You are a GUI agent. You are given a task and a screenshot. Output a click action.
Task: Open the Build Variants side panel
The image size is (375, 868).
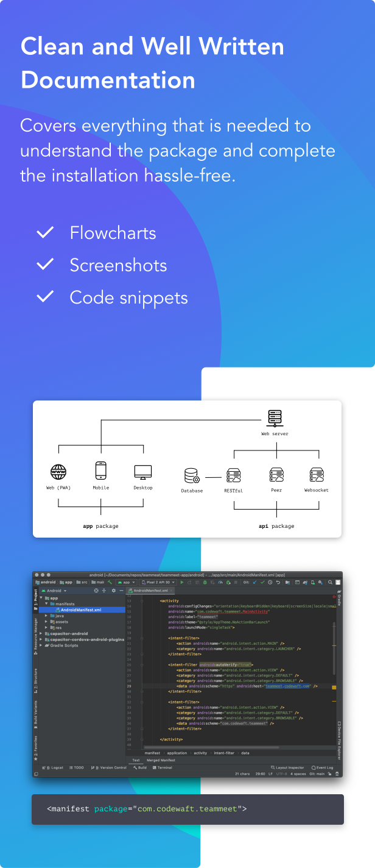(36, 715)
